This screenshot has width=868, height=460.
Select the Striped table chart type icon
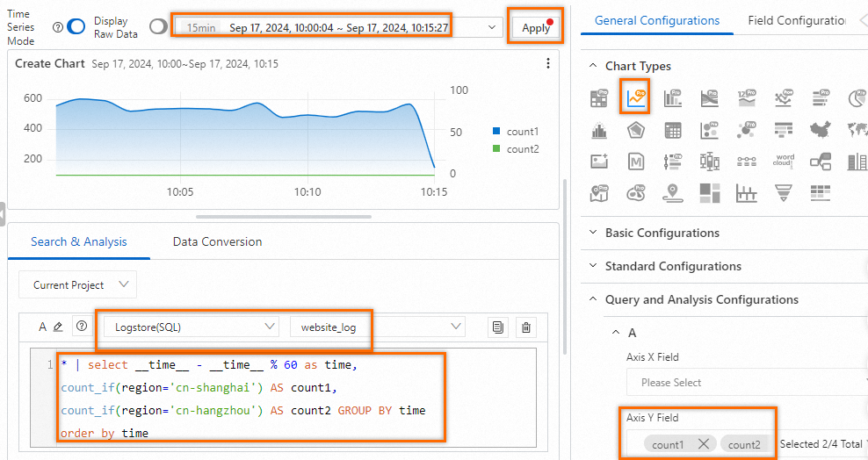tap(821, 193)
